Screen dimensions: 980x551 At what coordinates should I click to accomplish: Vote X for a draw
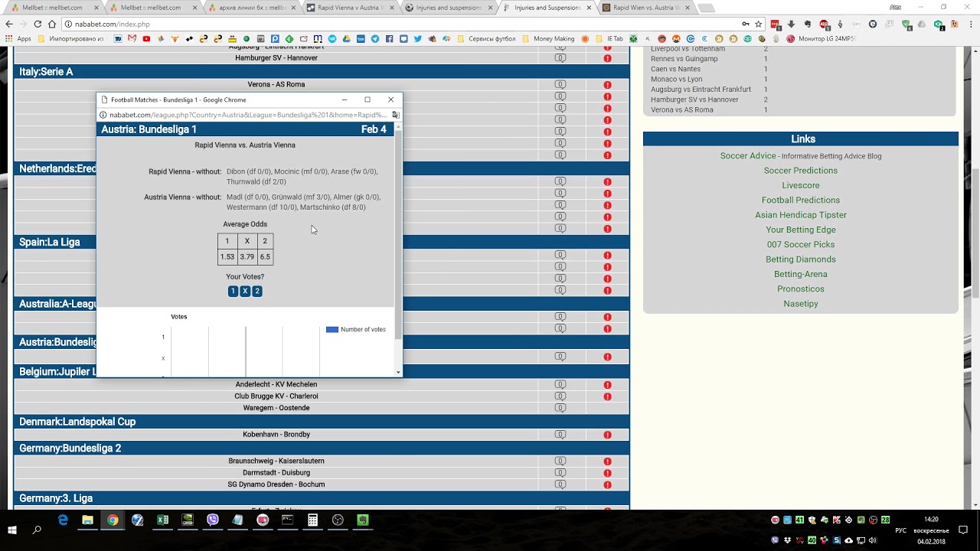click(245, 291)
